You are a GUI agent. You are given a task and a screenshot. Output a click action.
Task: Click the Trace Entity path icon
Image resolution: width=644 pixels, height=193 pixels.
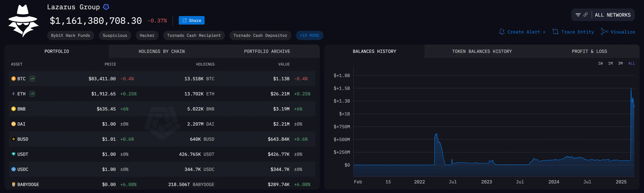point(555,32)
